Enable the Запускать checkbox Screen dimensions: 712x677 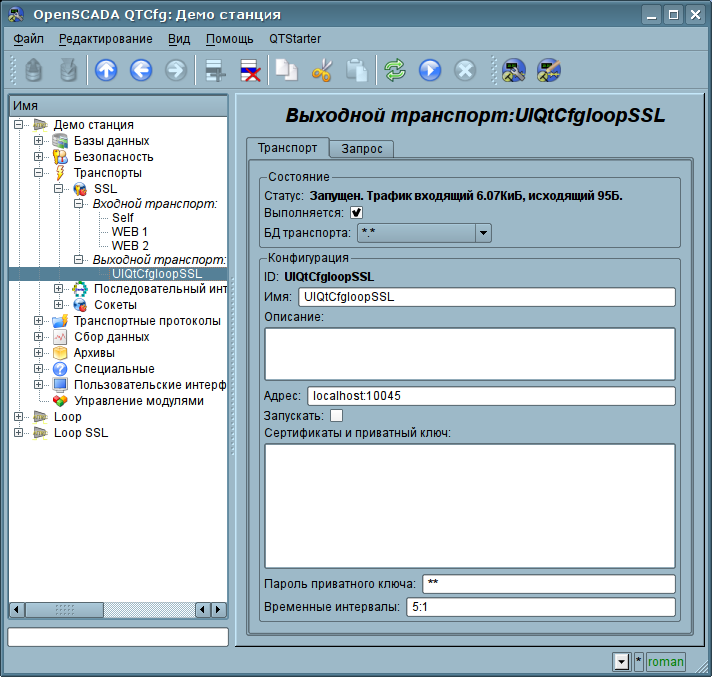336,415
